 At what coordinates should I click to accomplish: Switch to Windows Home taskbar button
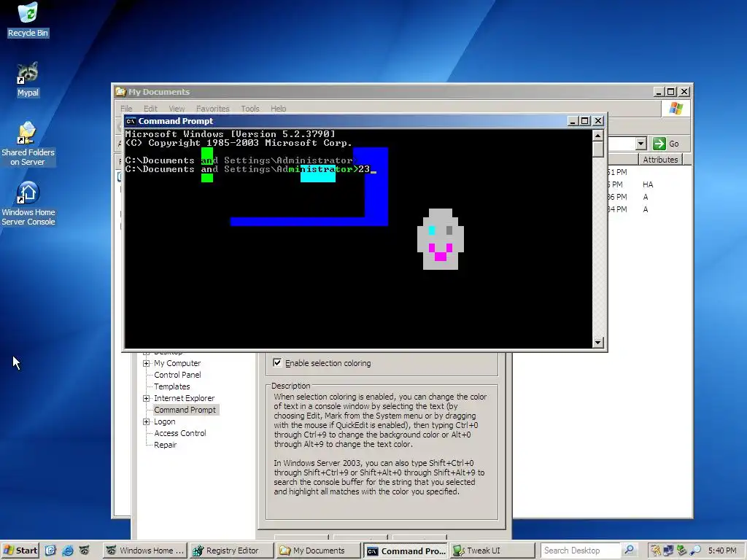point(145,551)
